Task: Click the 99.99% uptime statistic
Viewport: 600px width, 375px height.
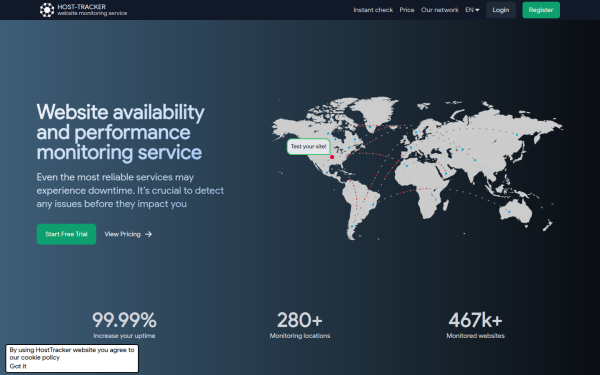Action: tap(124, 320)
